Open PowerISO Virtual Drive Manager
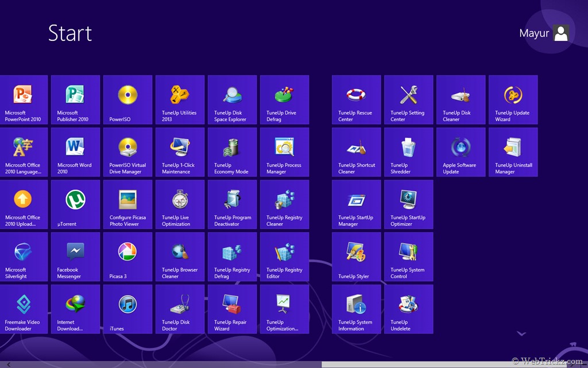Viewport: 588px width, 368px height. [128, 152]
